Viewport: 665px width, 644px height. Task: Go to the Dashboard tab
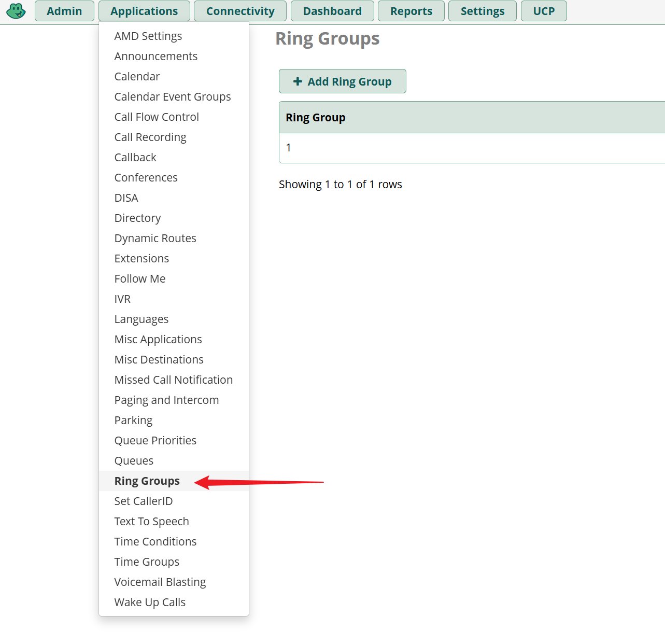point(332,11)
